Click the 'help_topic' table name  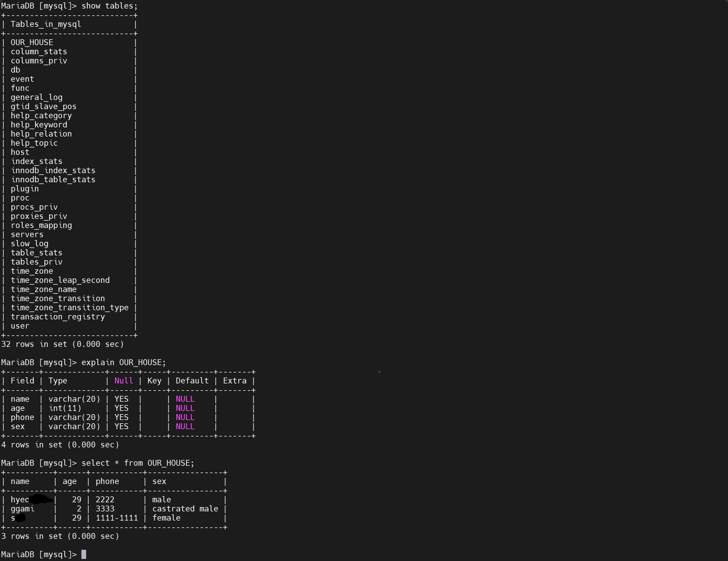(x=34, y=143)
